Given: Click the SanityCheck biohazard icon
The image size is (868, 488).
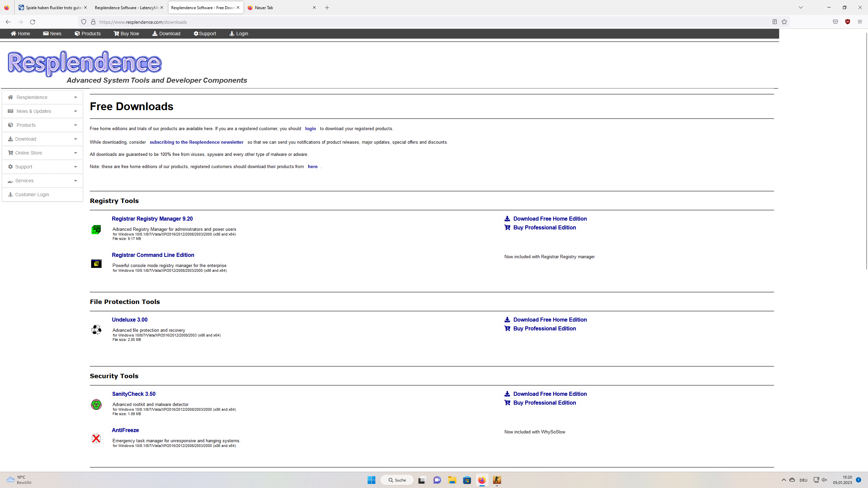Looking at the screenshot, I should 96,404.
